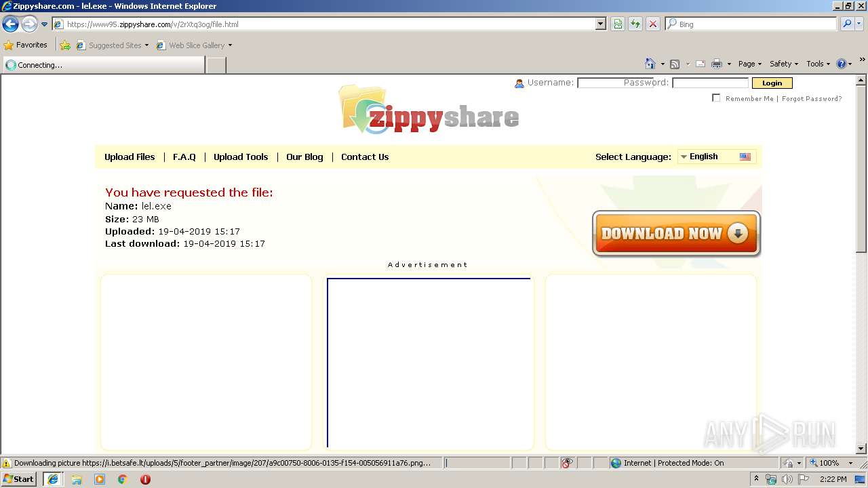This screenshot has height=488, width=868.
Task: Click the Add to Favorites Bar icon
Action: tap(65, 45)
